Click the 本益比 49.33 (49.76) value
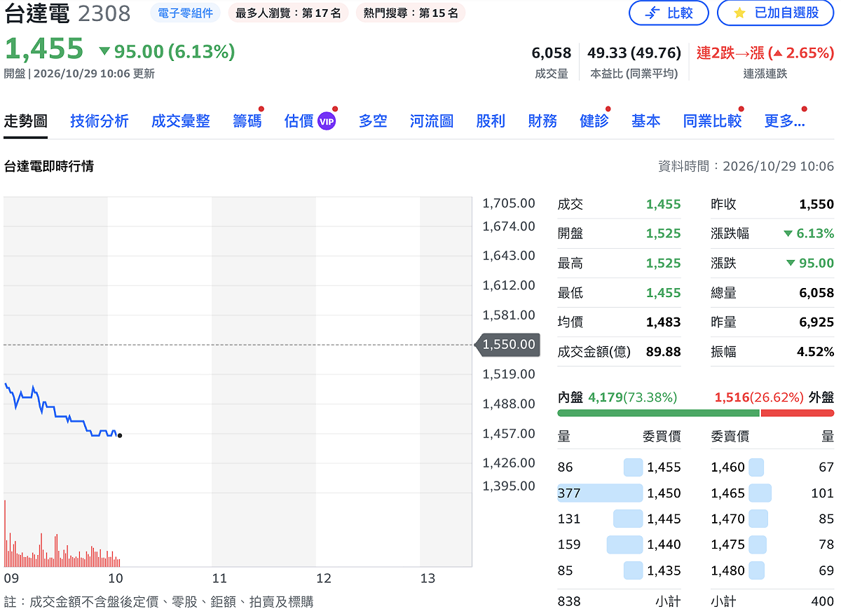 pyautogui.click(x=634, y=53)
